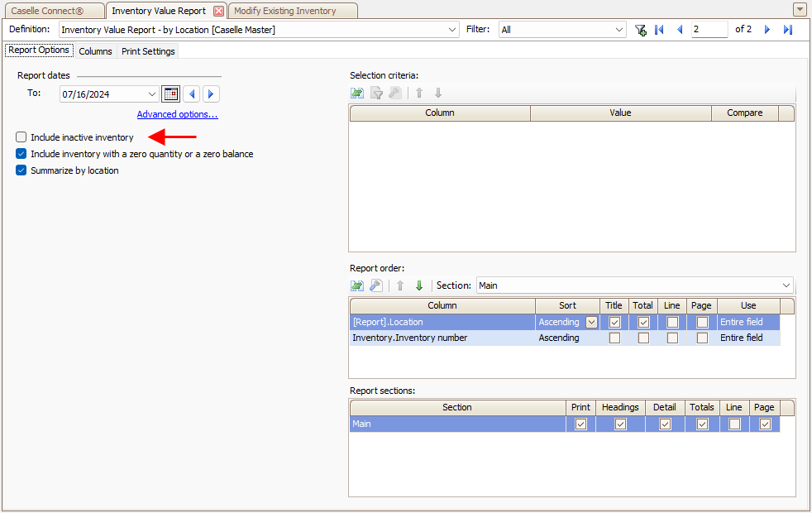This screenshot has width=812, height=513.
Task: Open the Print Settings tab
Action: pos(148,51)
